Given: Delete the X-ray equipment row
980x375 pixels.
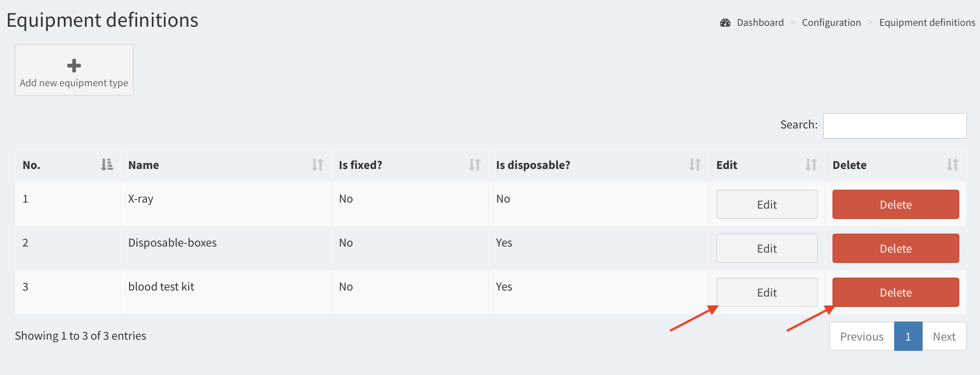Looking at the screenshot, I should 895,205.
